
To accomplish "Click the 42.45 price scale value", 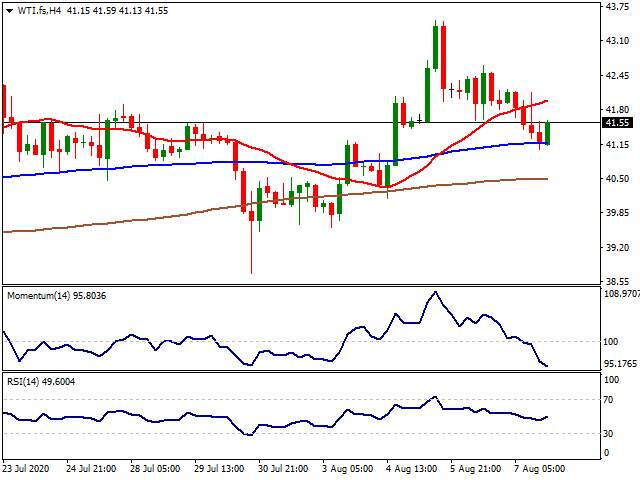I will (x=617, y=76).
